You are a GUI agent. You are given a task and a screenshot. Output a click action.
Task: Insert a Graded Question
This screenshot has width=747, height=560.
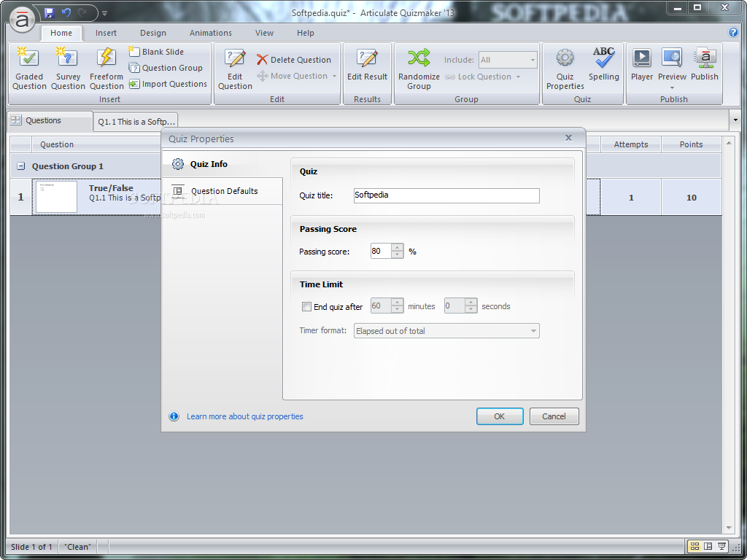pos(29,69)
